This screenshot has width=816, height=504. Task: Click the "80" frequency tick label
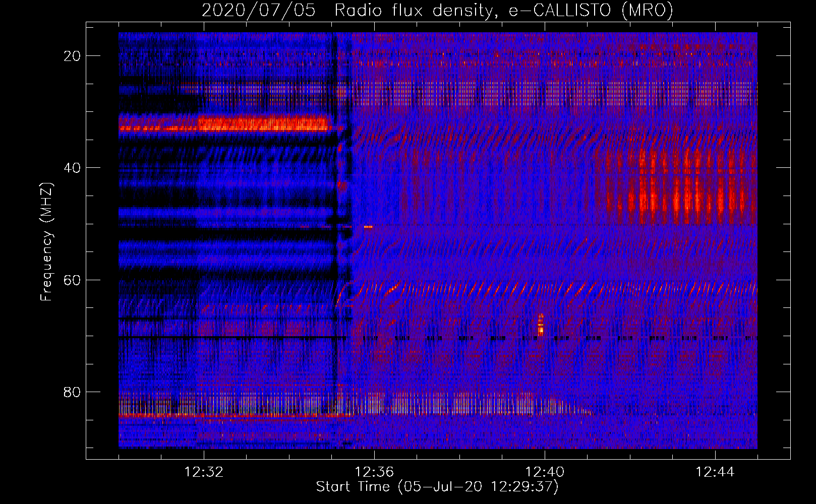click(x=72, y=392)
